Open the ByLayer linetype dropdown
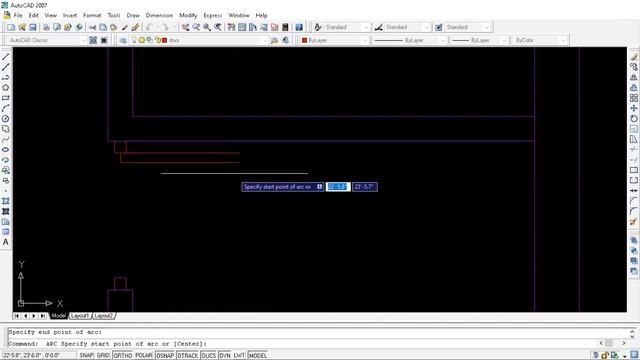Screen dimensions: 640x360 click(x=410, y=40)
